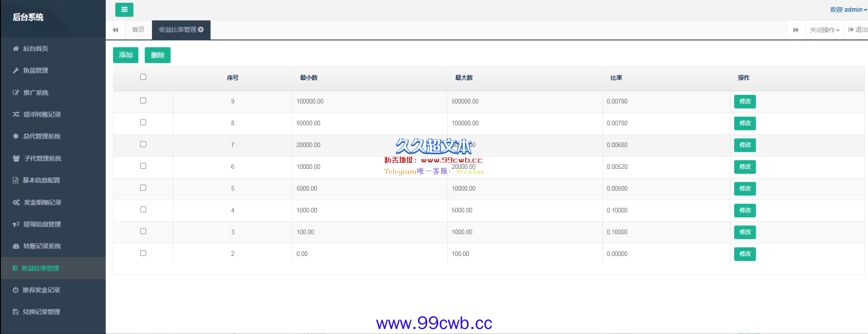Click the gears icon beside 奖金明细记录
868x334 pixels.
pos(16,202)
